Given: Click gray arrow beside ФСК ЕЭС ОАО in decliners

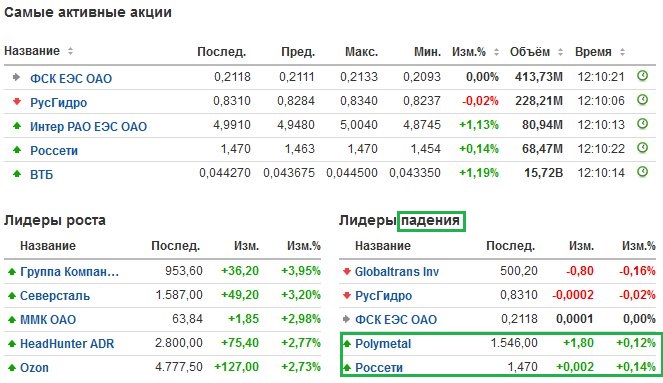Looking at the screenshot, I should [x=347, y=319].
